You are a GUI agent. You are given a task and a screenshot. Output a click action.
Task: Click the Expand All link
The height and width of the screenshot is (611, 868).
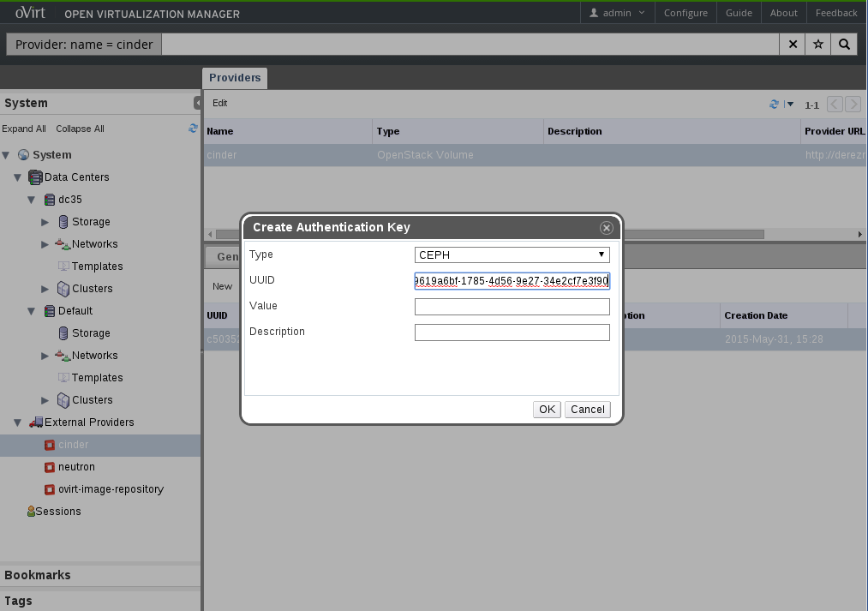point(24,129)
